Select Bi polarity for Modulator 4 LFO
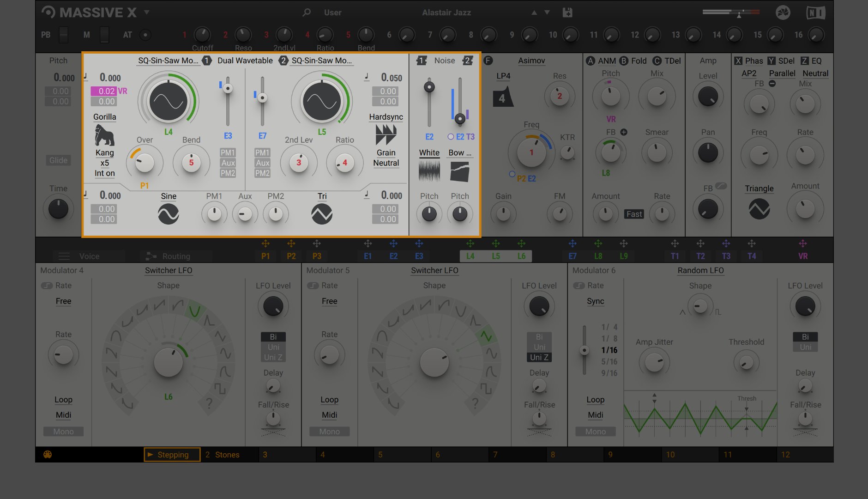This screenshot has height=499, width=868. click(273, 337)
